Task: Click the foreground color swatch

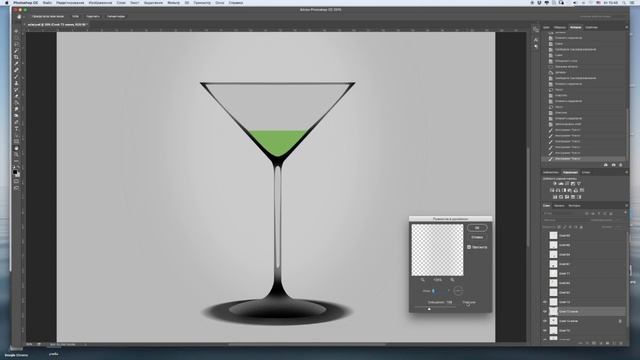Action: coord(15,172)
